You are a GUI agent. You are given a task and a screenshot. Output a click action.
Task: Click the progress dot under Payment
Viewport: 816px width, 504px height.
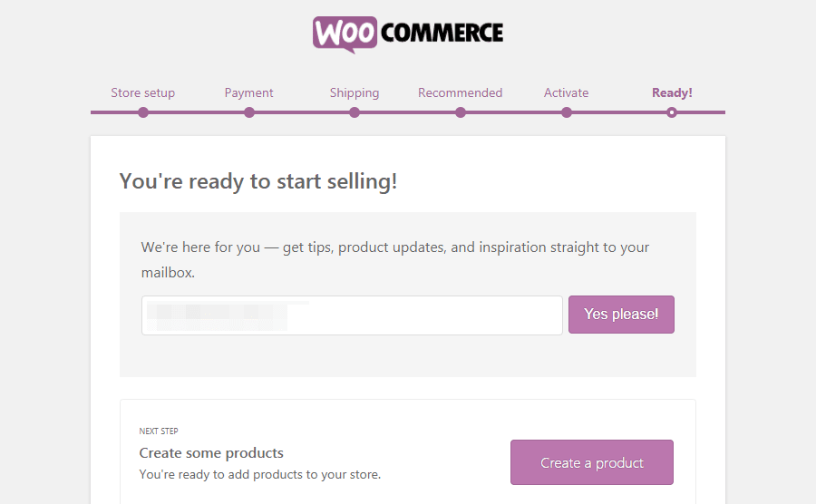[x=249, y=112]
